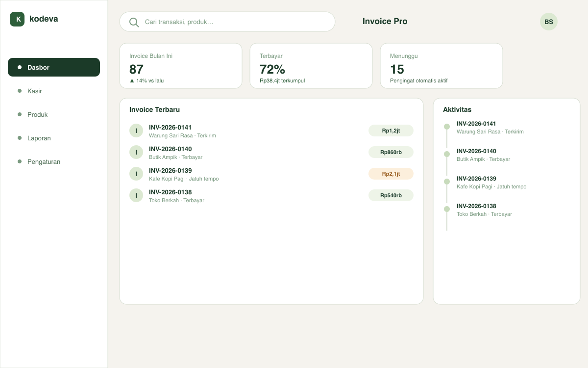The image size is (588, 368).
Task: Click the Pengingat otomatis aktif text
Action: point(419,80)
